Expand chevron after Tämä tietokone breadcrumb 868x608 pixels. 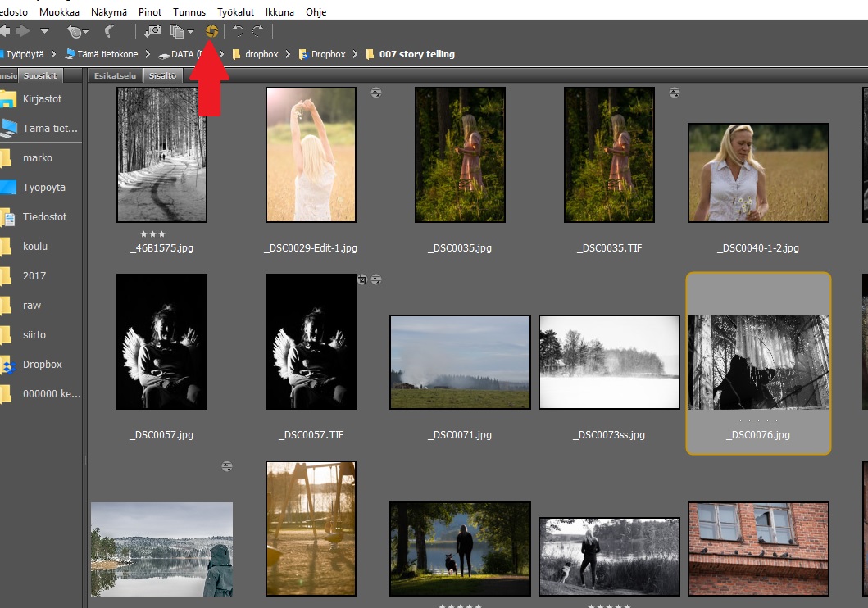tap(148, 54)
